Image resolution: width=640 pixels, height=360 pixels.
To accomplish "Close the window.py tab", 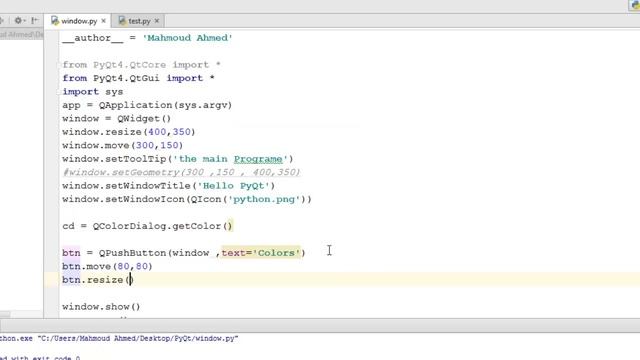I will (x=103, y=21).
